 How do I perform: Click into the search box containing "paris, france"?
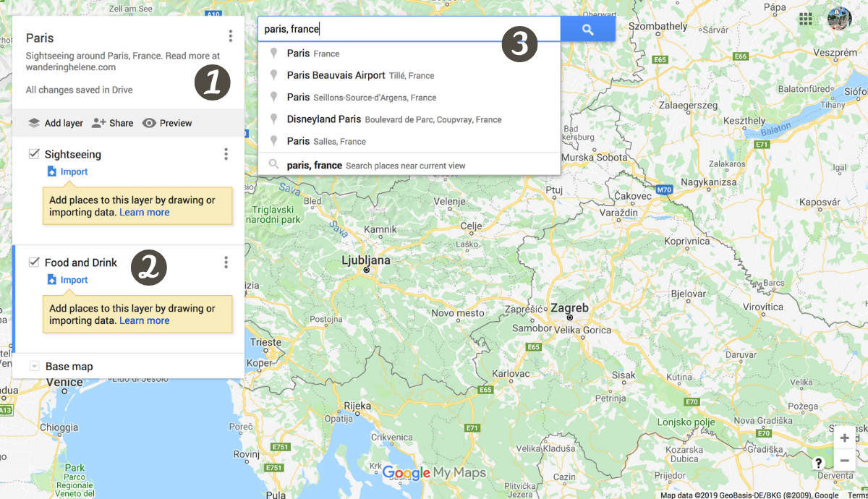(409, 30)
